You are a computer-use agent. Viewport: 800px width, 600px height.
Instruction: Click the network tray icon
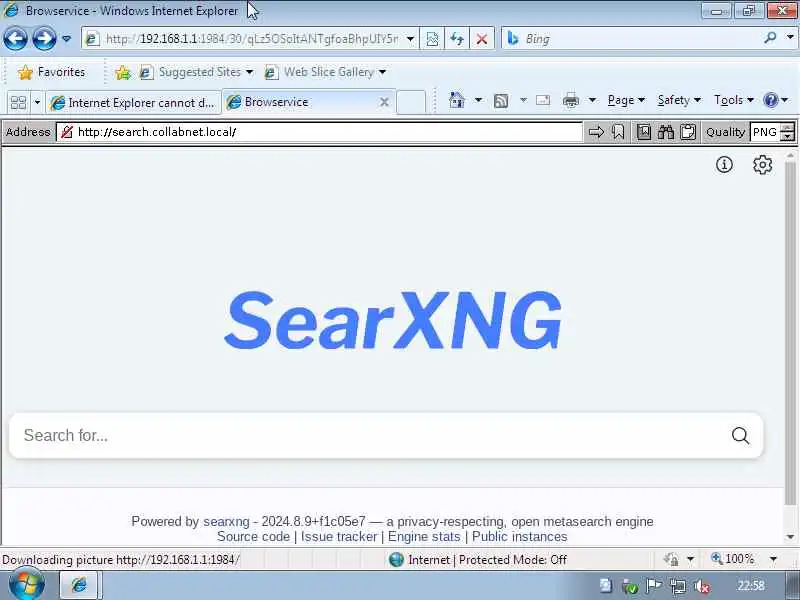678,587
